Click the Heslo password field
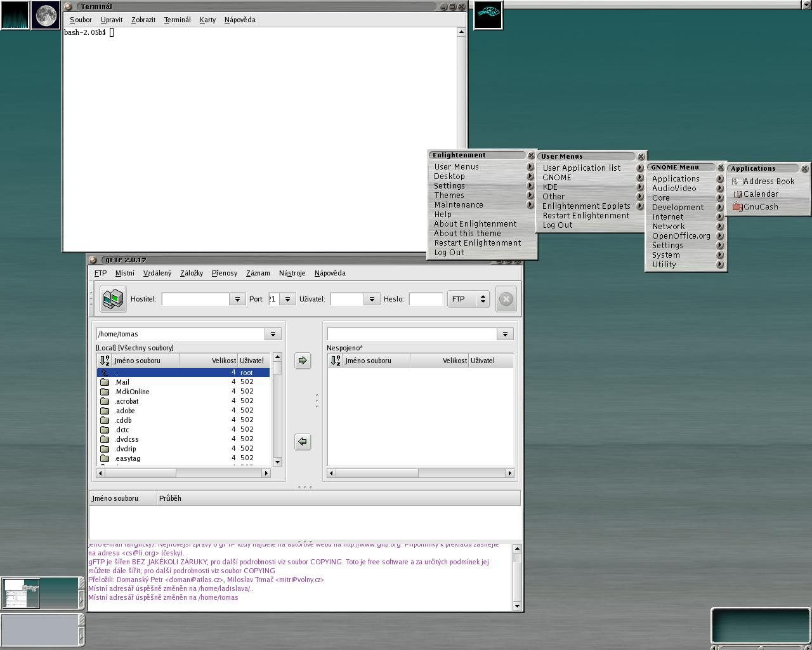812x650 pixels. pos(426,299)
